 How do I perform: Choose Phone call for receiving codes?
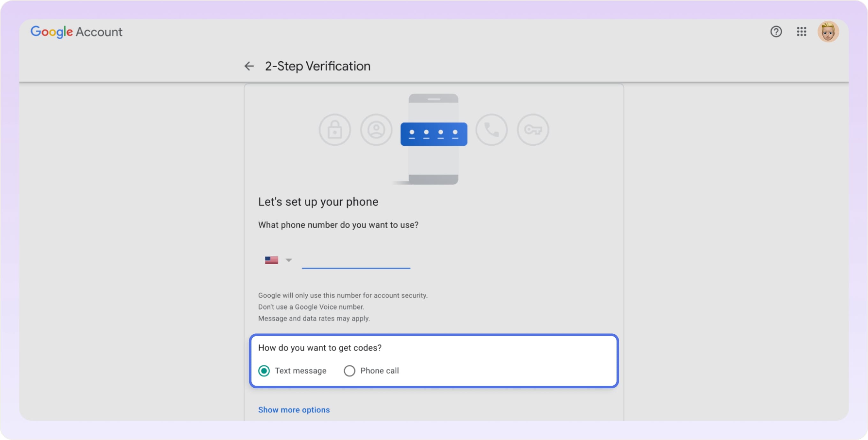point(349,370)
